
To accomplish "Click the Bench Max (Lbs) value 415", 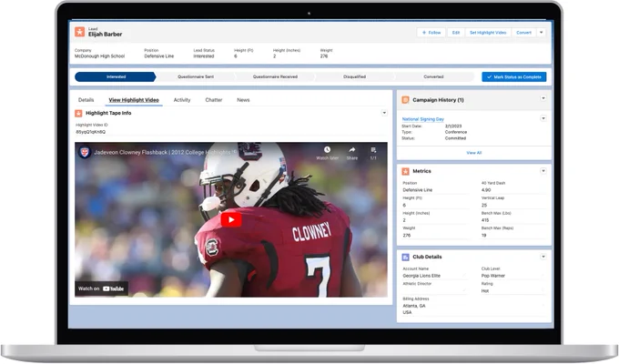I will click(x=485, y=220).
